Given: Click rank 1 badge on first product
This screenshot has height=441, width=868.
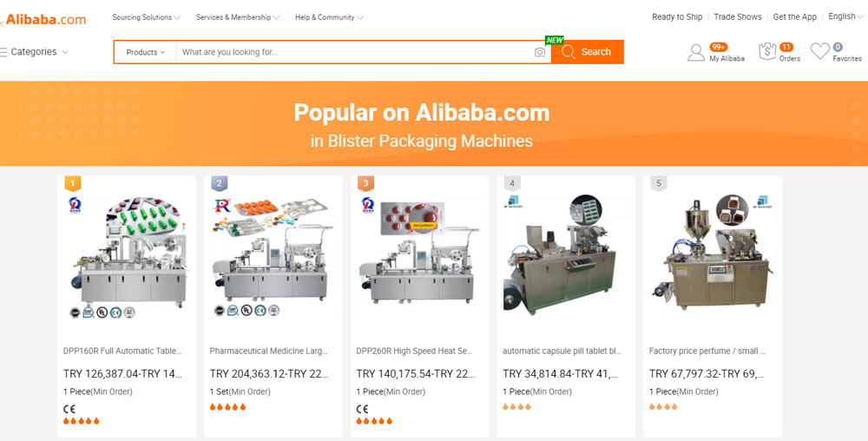Looking at the screenshot, I should coord(73,183).
